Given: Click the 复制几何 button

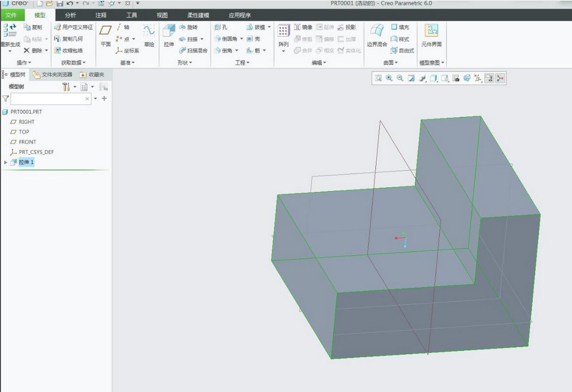Looking at the screenshot, I should 68,39.
